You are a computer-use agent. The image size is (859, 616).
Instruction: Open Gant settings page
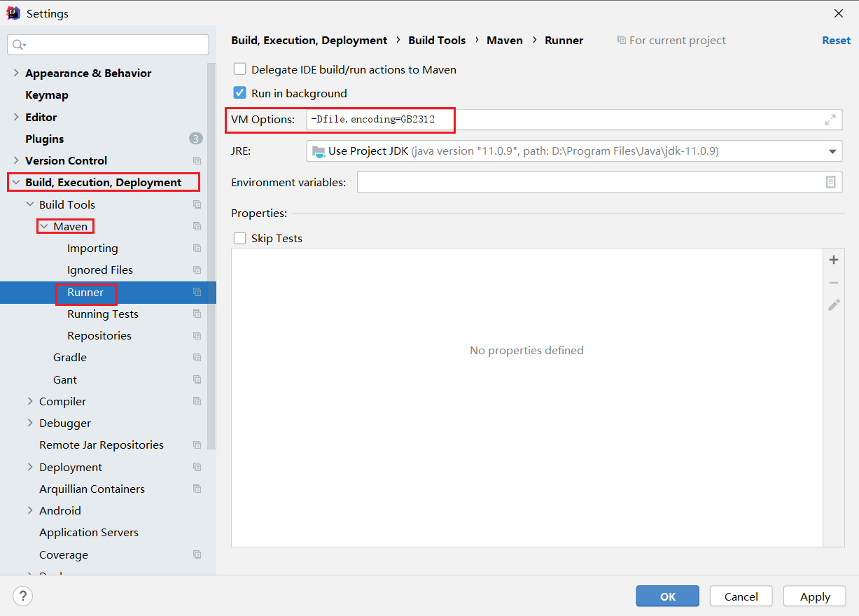(65, 379)
